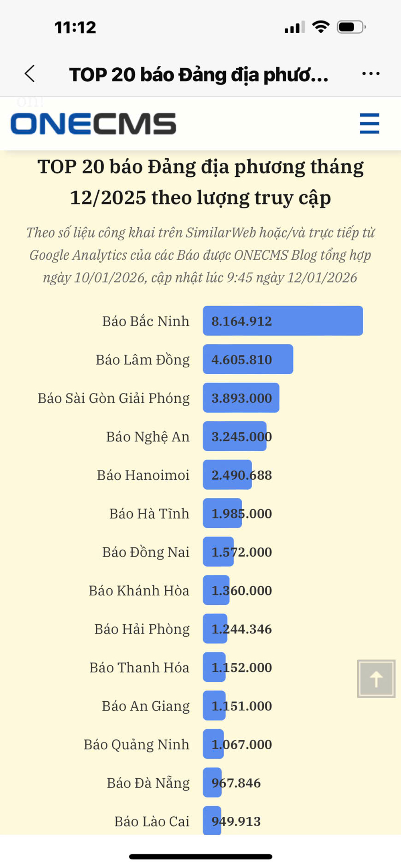Tap the scroll-to-top arrow button
The height and width of the screenshot is (868, 401).
point(376,679)
